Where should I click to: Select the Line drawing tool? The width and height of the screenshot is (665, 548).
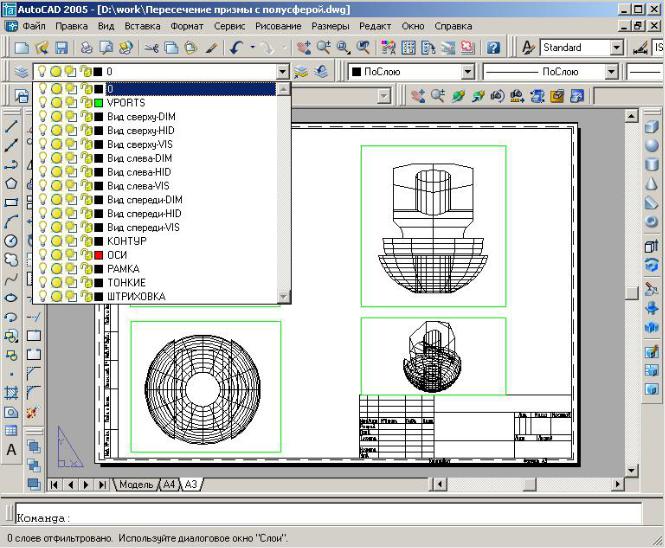tap(11, 126)
